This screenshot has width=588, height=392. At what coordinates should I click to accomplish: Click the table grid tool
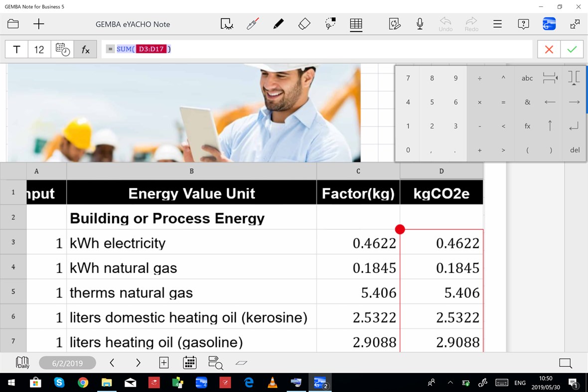(x=356, y=24)
